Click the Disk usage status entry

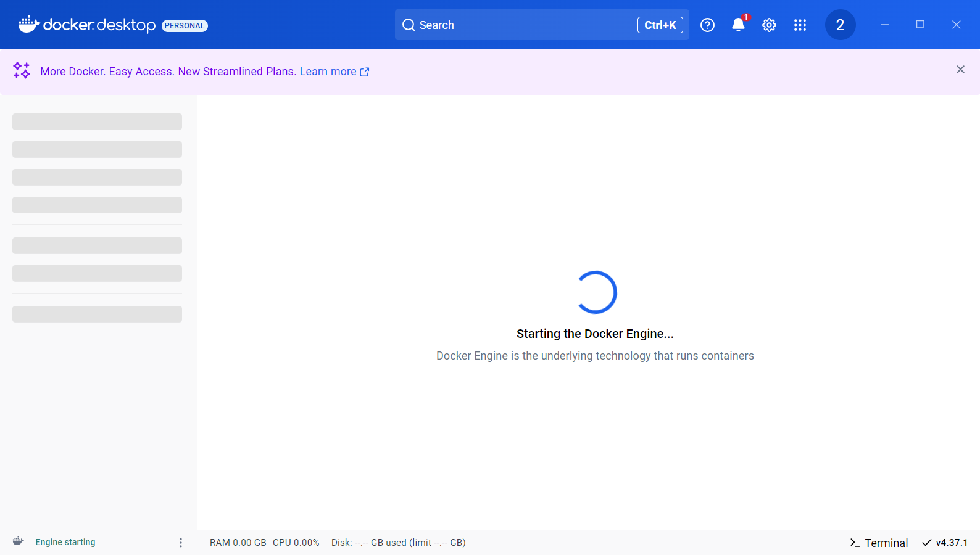point(398,543)
